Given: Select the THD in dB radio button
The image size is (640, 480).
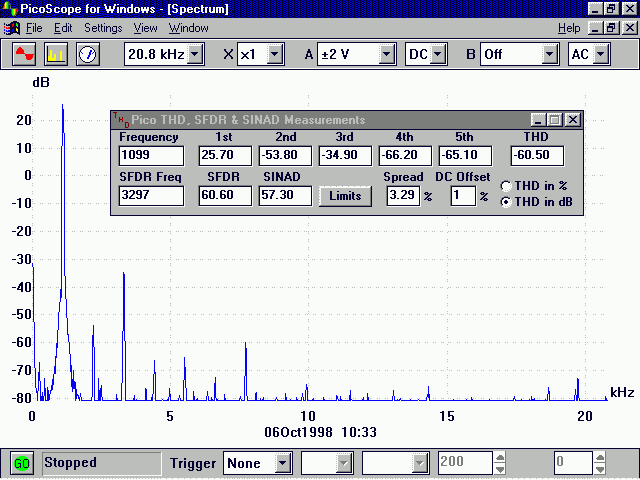Looking at the screenshot, I should [x=506, y=202].
